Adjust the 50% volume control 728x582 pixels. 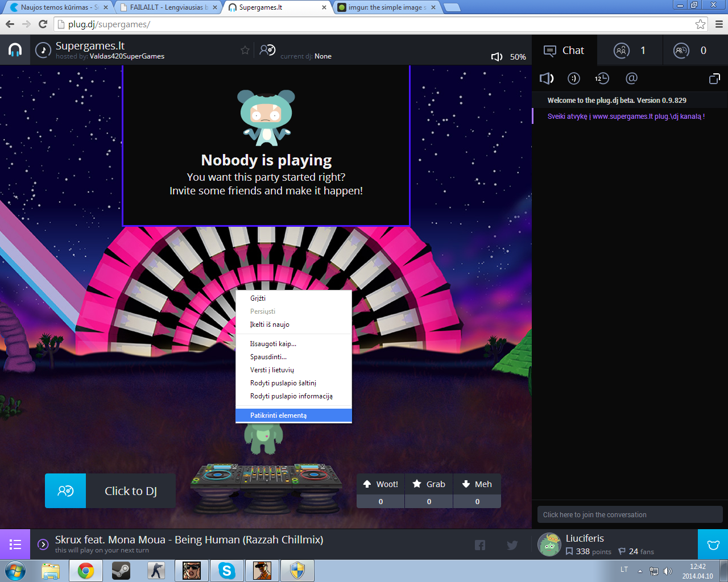[508, 57]
